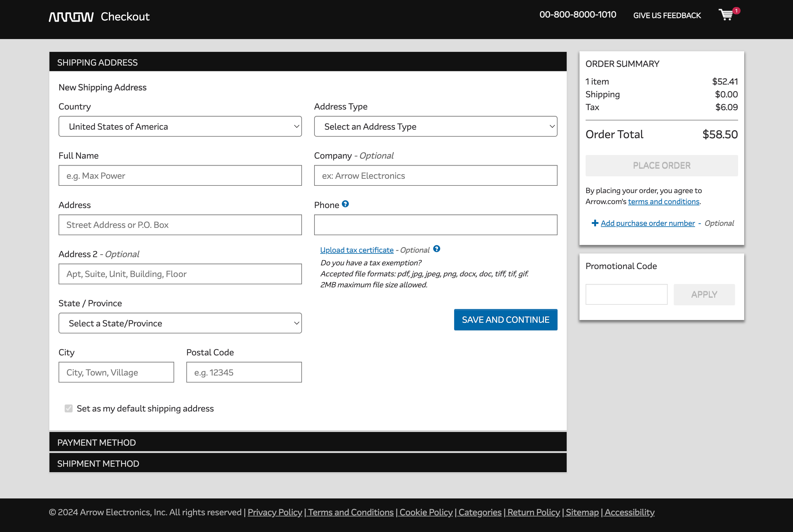Click the question mark icon beside Phone
The image size is (793, 532).
click(345, 204)
